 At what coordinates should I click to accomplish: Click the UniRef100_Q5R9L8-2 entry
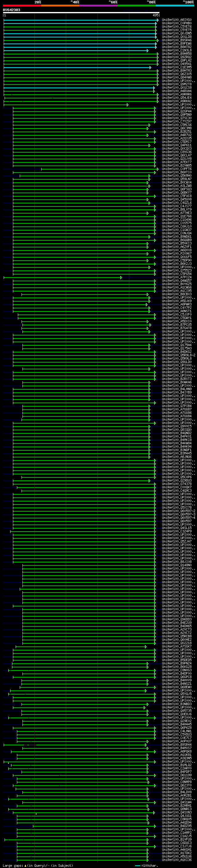[179, 355]
